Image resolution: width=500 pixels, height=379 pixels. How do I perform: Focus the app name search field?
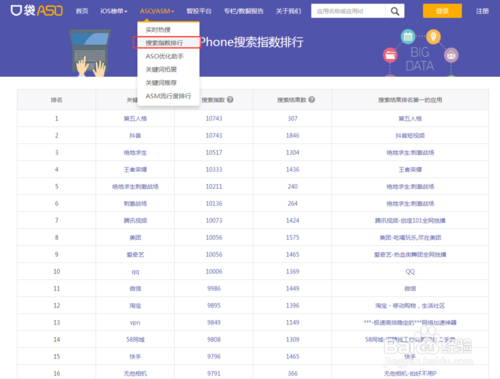[x=348, y=11]
